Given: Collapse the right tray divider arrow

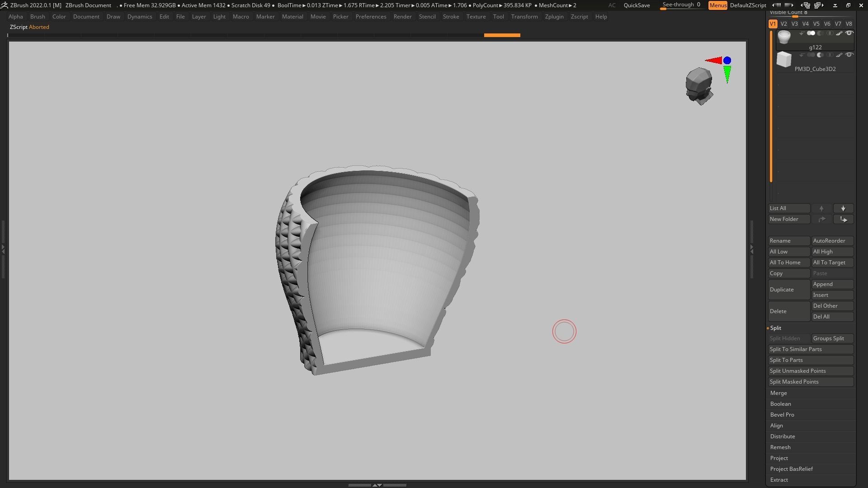Looking at the screenshot, I should [752, 249].
